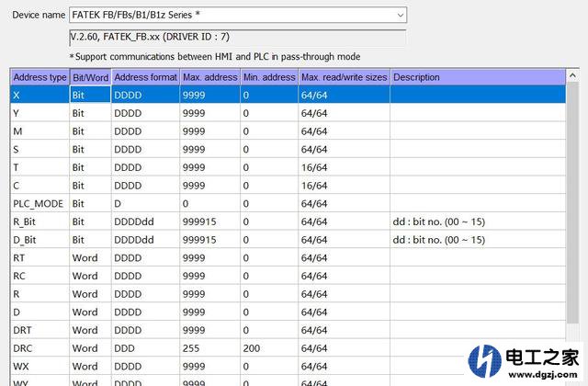Screen dimensions: 588x386
Task: Select the D_Bit row
Action: coord(40,240)
